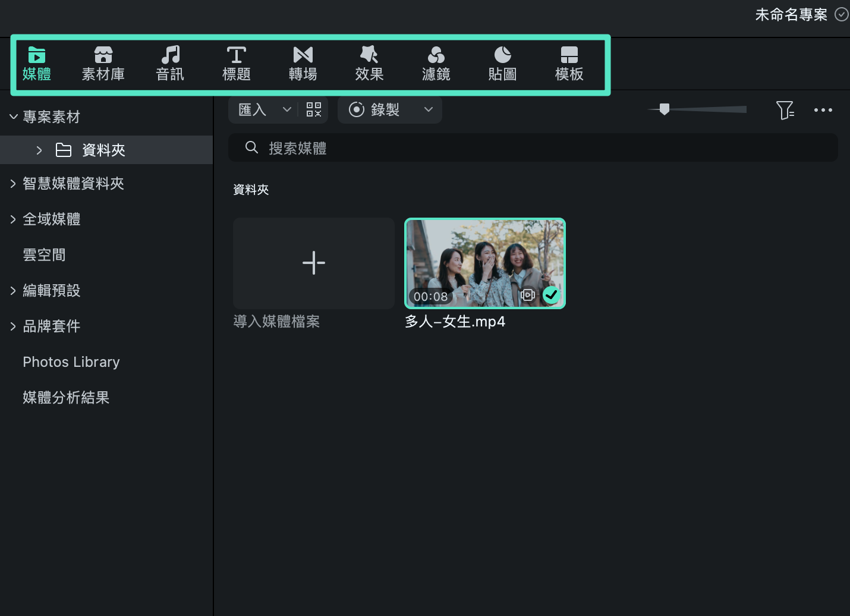Open the 素材庫 stock library tab
Screen dimensions: 850x616
pyautogui.click(x=103, y=64)
